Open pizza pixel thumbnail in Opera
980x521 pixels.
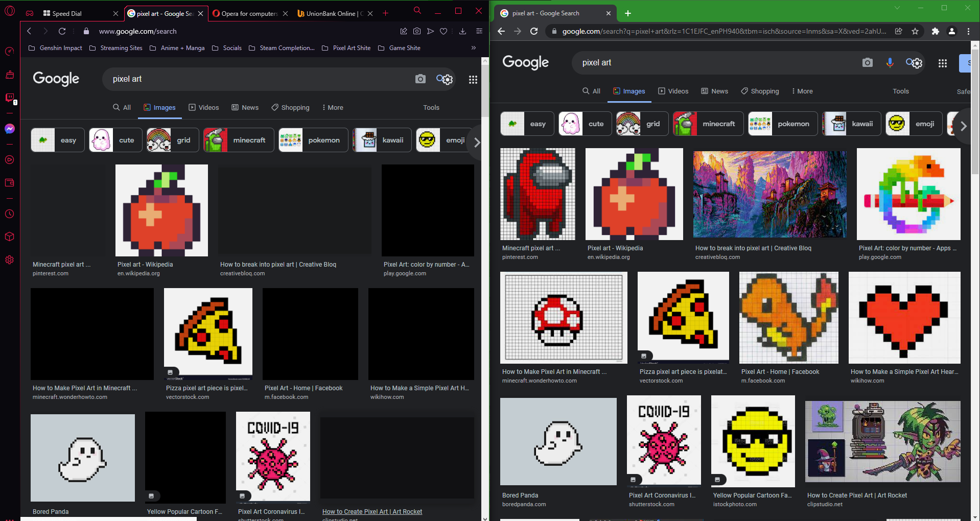(x=208, y=334)
